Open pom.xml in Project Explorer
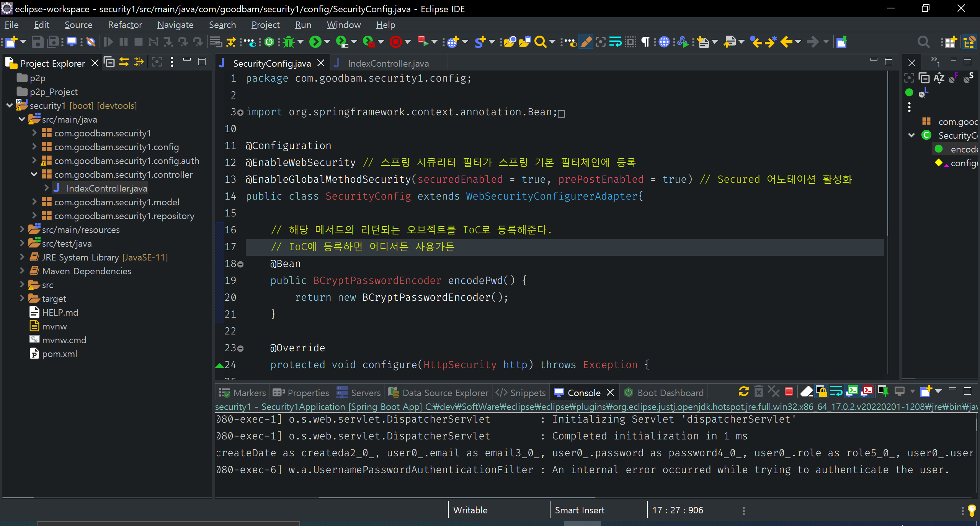Image resolution: width=980 pixels, height=526 pixels. click(59, 354)
